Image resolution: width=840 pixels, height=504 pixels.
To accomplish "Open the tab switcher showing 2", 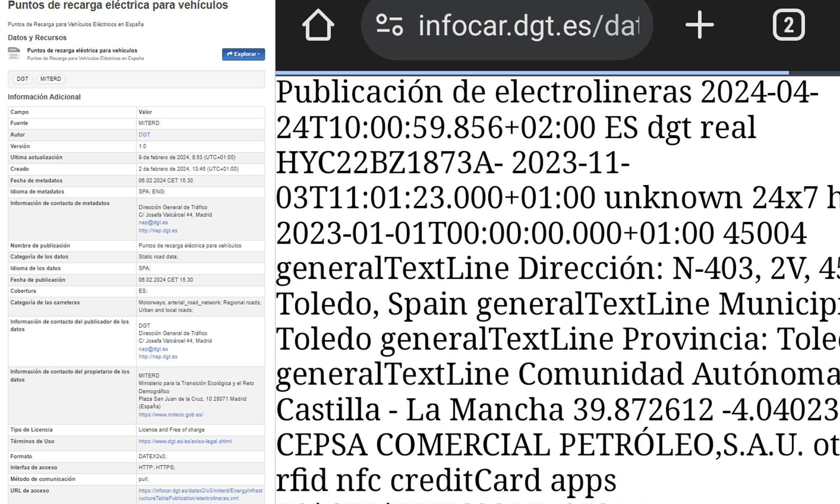I will [789, 25].
